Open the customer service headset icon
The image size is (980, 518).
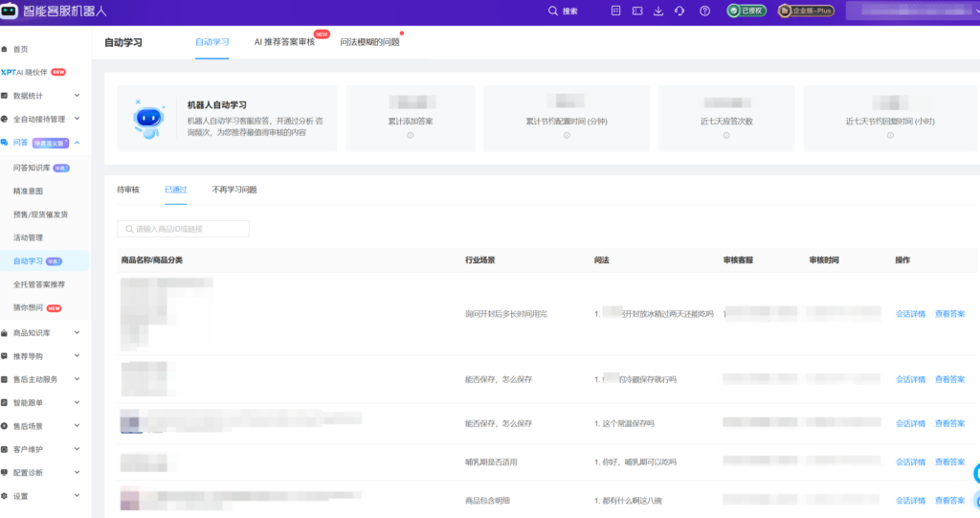pyautogui.click(x=679, y=11)
